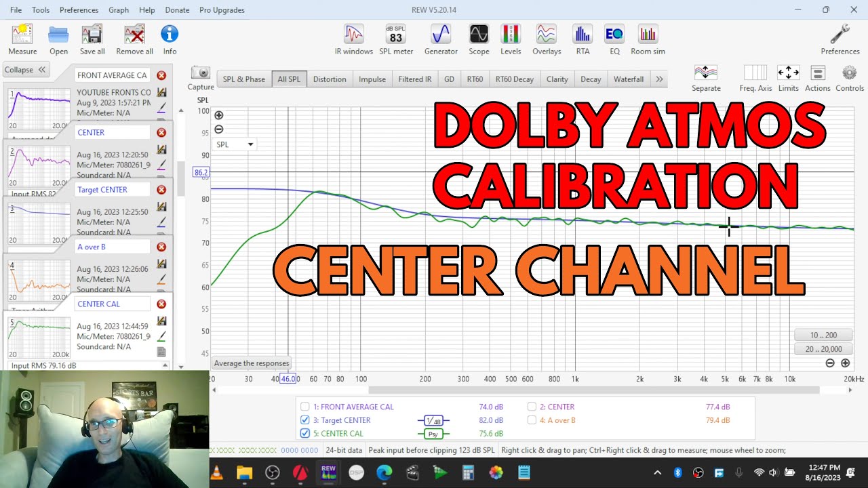
Task: Click the Measure toolbar icon
Action: click(22, 39)
